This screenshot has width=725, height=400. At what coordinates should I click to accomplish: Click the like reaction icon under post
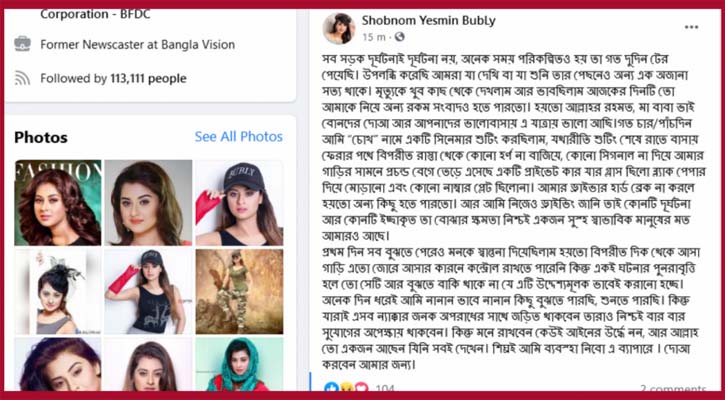click(x=331, y=388)
